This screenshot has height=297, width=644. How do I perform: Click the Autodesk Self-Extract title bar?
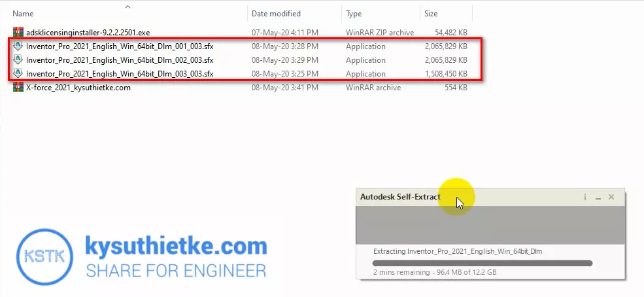[x=489, y=197]
